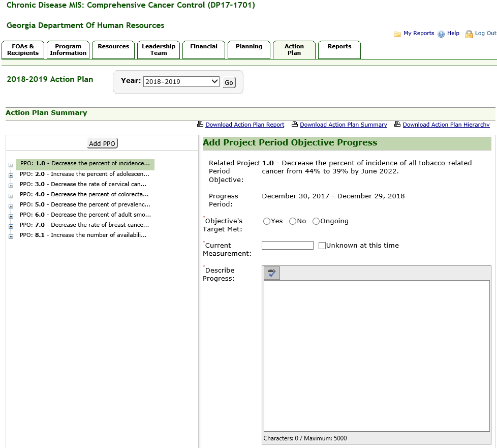This screenshot has height=448, width=497.
Task: Select Yes for Objective's Target Met
Action: pyautogui.click(x=267, y=221)
